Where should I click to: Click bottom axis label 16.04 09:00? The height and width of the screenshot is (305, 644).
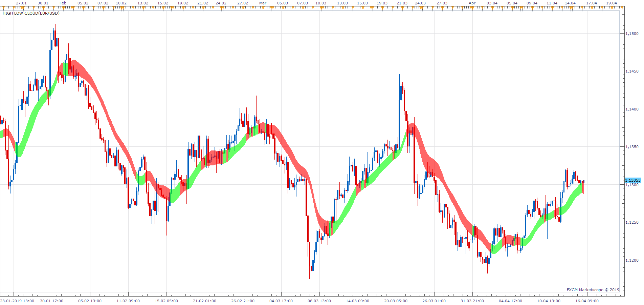pos(587,301)
